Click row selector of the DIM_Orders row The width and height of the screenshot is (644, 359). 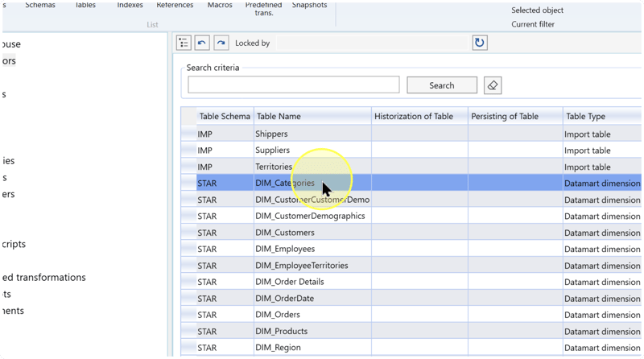click(x=188, y=315)
